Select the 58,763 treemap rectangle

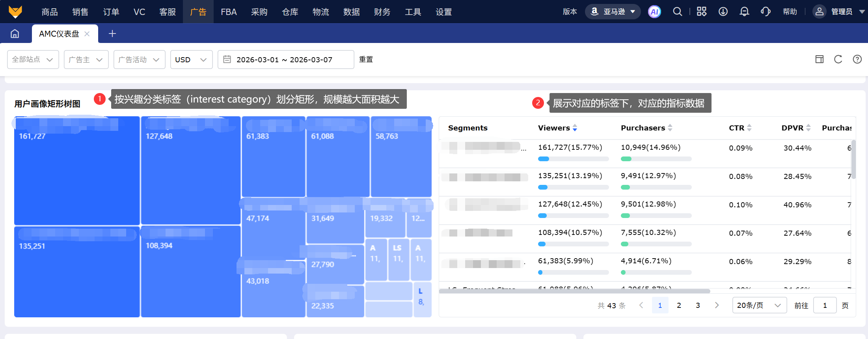click(x=401, y=156)
